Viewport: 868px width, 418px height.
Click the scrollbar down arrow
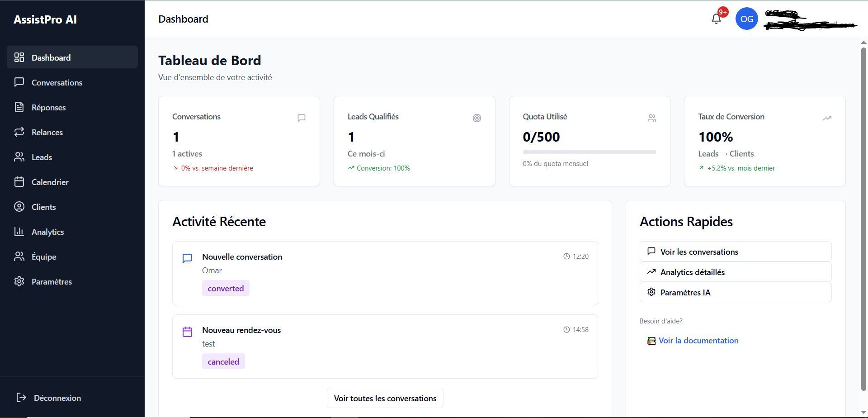863,412
